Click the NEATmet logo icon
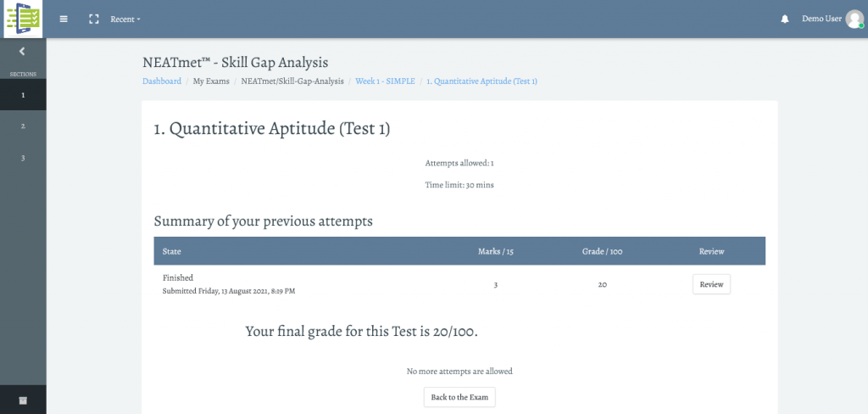Viewport: 868px width, 414px height. [23, 19]
